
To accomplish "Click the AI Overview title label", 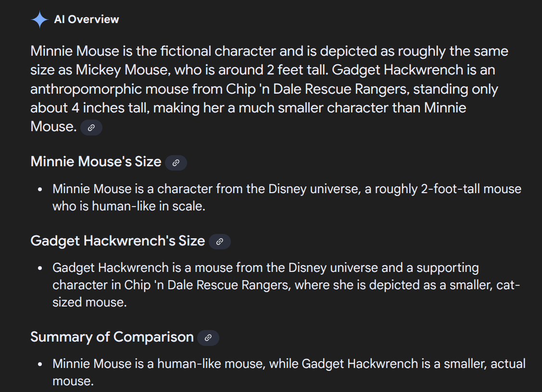I will tap(87, 20).
